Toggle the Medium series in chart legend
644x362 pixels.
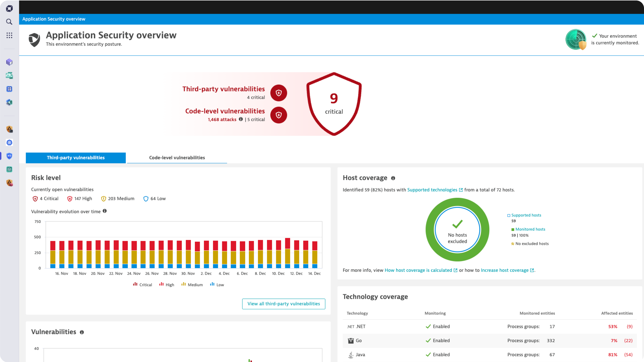point(192,285)
